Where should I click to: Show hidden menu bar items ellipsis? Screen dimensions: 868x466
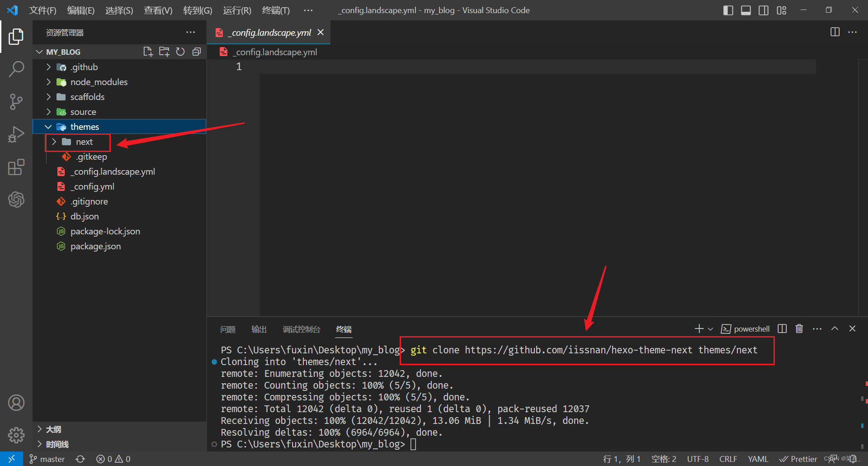point(308,10)
